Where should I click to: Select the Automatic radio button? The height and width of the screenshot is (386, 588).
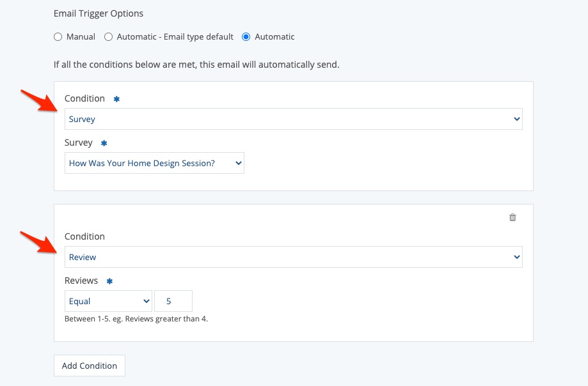click(x=246, y=37)
